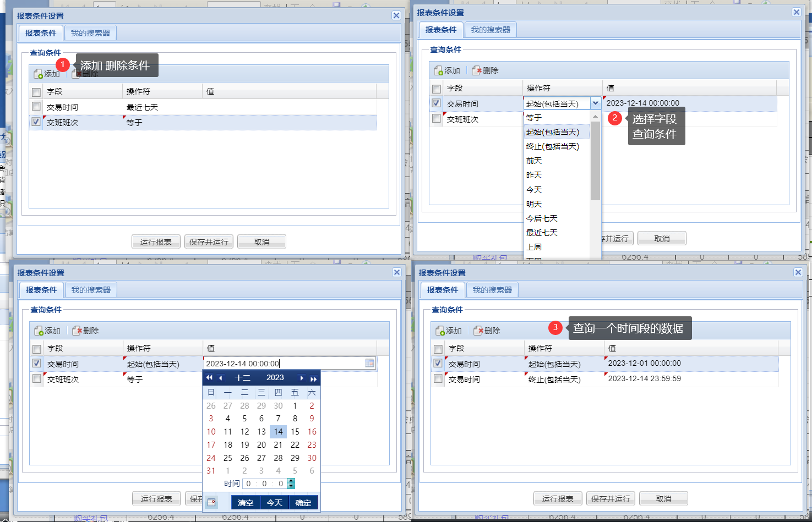Tick checkbox of the 终止(包括当天) row
Image resolution: width=812 pixels, height=522 pixels.
click(x=438, y=379)
